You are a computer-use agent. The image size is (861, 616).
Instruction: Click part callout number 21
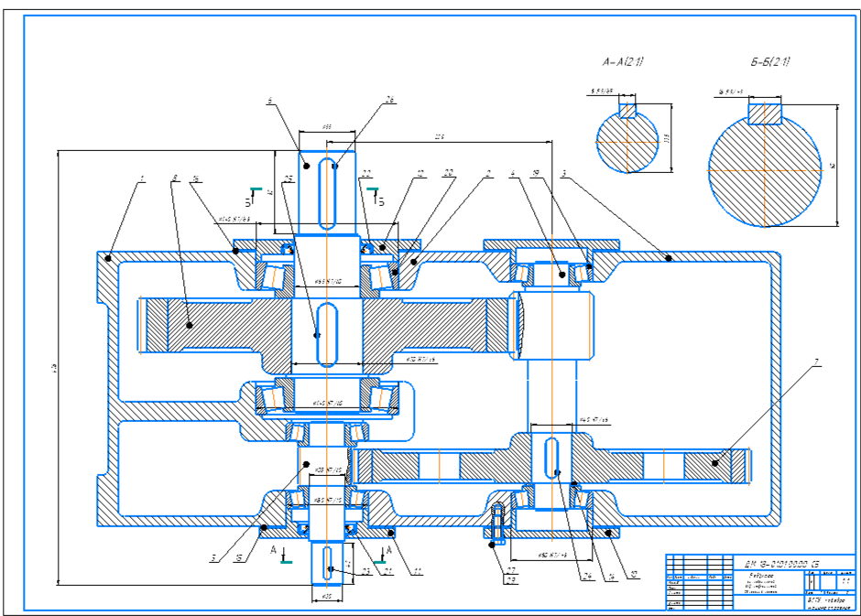(388, 571)
